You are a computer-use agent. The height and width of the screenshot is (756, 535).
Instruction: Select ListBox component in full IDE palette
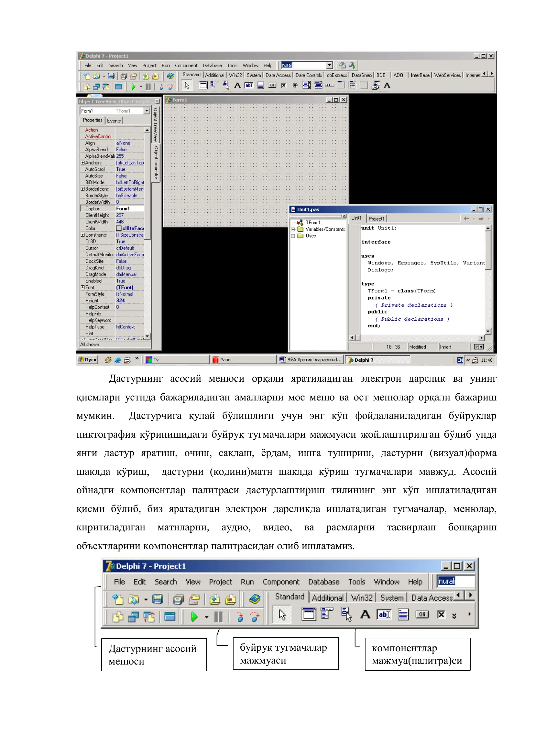(306, 86)
